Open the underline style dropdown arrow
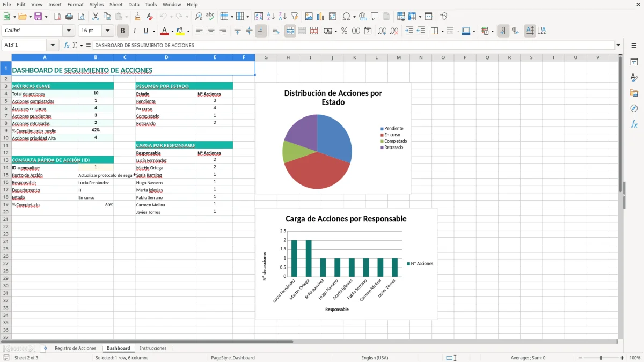The image size is (644, 362). 153,31
